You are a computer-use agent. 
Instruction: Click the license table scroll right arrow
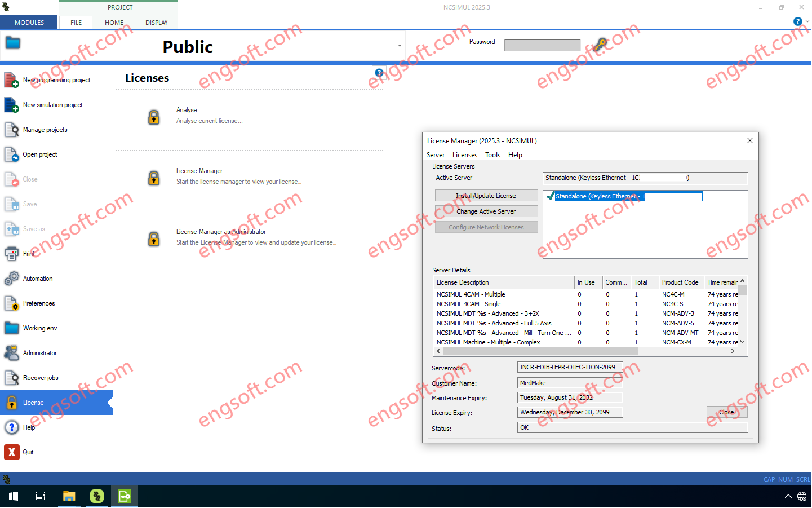[733, 351]
